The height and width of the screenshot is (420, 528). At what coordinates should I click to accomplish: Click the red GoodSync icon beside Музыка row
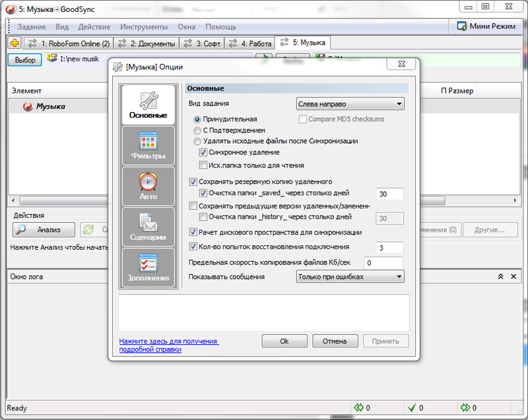click(x=28, y=106)
